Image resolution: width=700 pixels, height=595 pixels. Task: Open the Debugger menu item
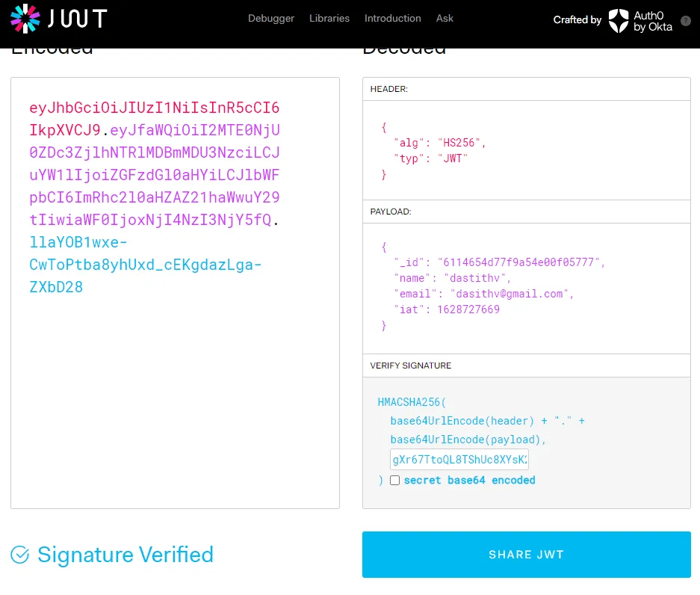click(x=271, y=18)
